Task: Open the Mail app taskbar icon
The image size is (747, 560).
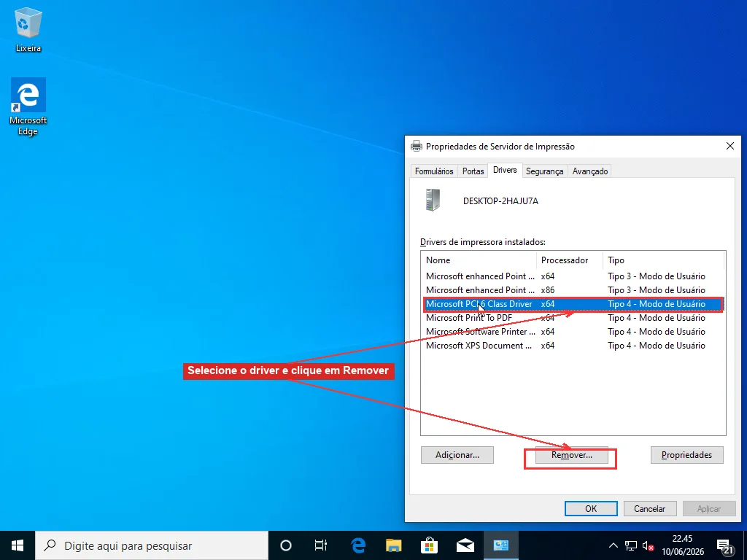Action: [465, 545]
